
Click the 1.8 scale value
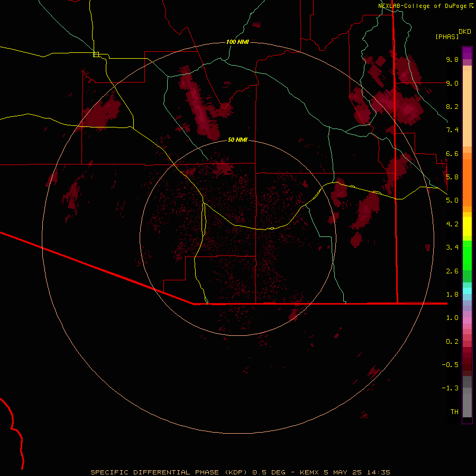click(x=452, y=295)
